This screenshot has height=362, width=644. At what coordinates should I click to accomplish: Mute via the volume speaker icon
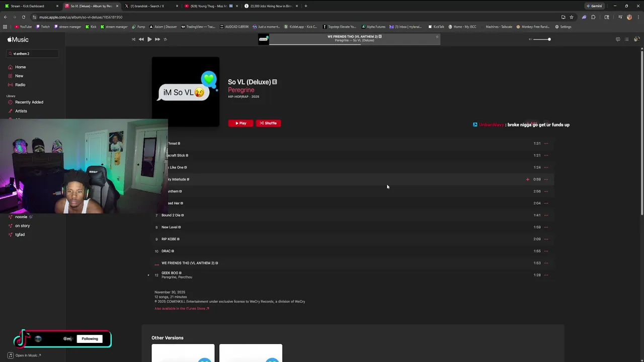530,39
